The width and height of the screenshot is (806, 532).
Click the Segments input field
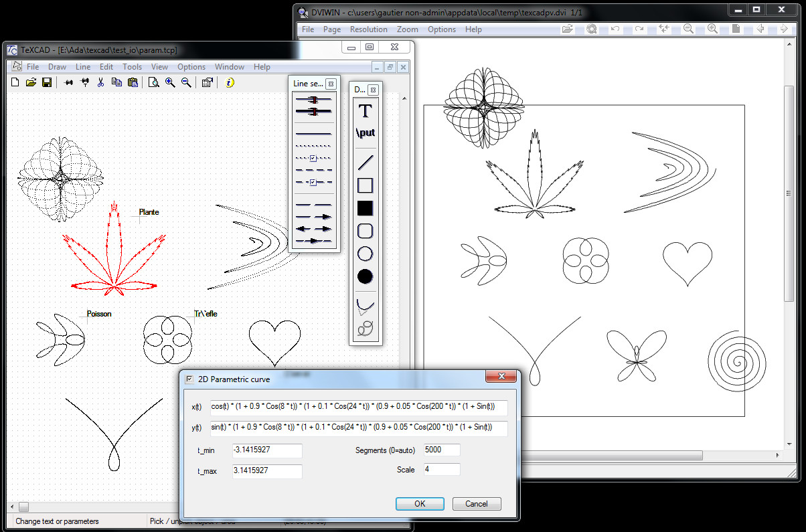click(441, 450)
